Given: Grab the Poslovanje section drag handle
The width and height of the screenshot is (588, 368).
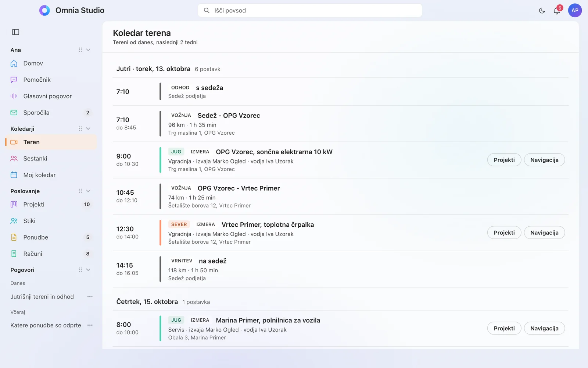Looking at the screenshot, I should pyautogui.click(x=80, y=191).
